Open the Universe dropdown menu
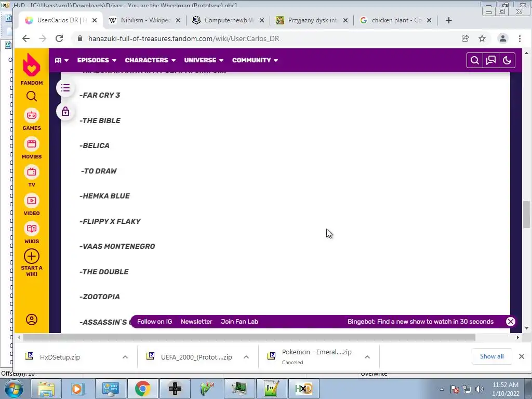532x399 pixels. 204,60
